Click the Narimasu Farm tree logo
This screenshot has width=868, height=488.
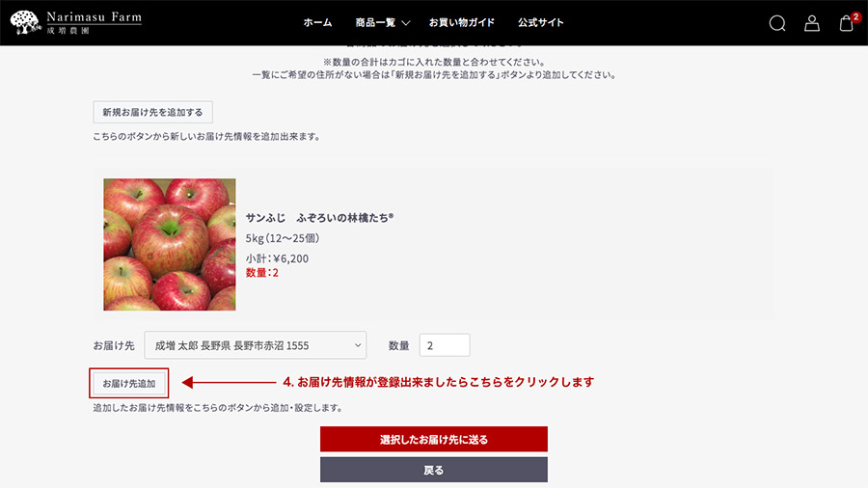(x=25, y=23)
